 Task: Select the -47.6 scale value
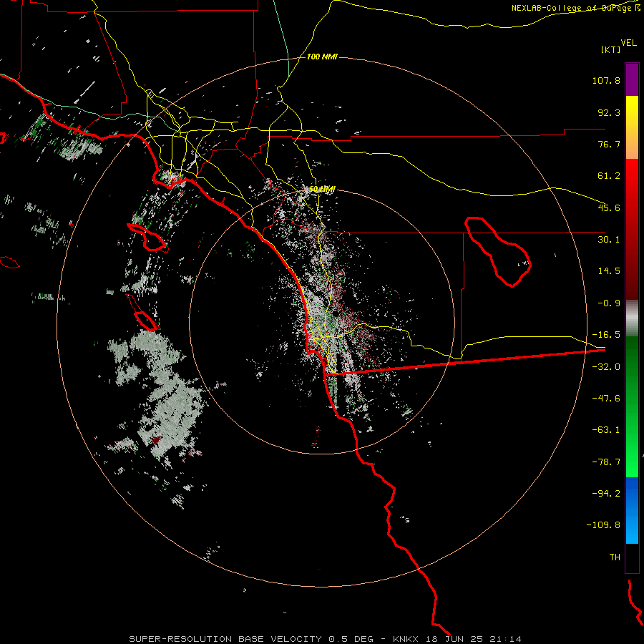606,399
